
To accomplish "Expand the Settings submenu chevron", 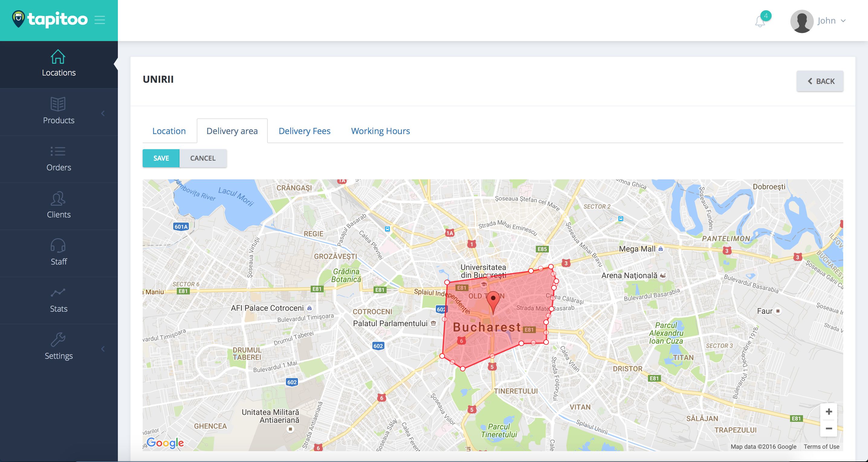I will [103, 349].
